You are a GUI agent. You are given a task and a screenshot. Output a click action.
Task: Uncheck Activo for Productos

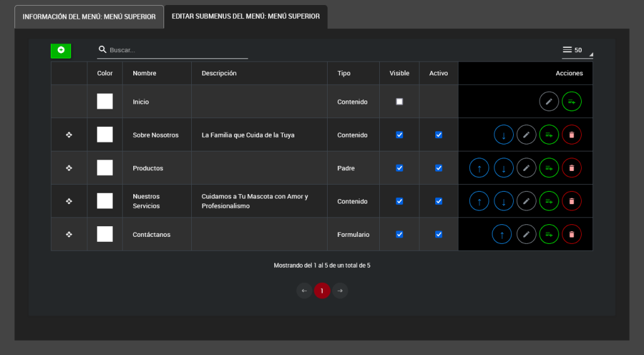click(439, 168)
